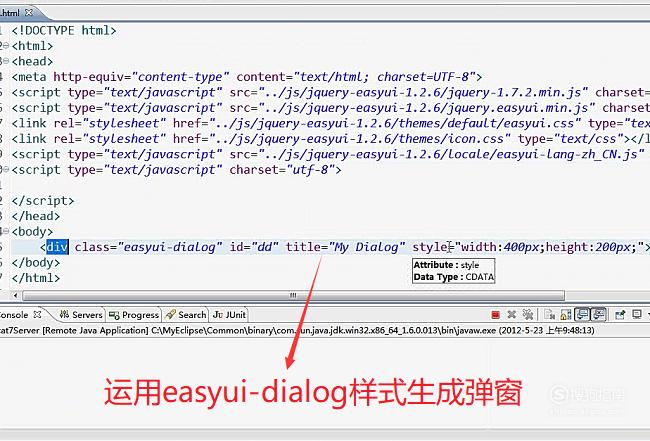Collapse the <head> element fold marker
This screenshot has height=441, width=650.
pos(5,61)
